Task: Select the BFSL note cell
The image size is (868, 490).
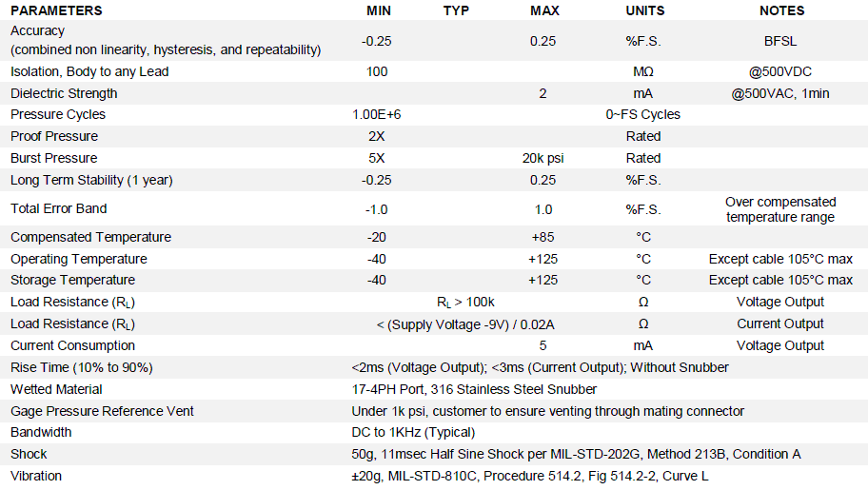Action: (780, 42)
